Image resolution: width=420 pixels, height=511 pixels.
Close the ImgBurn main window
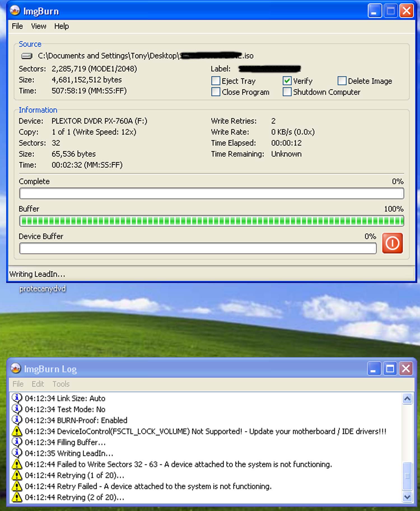coord(406,11)
